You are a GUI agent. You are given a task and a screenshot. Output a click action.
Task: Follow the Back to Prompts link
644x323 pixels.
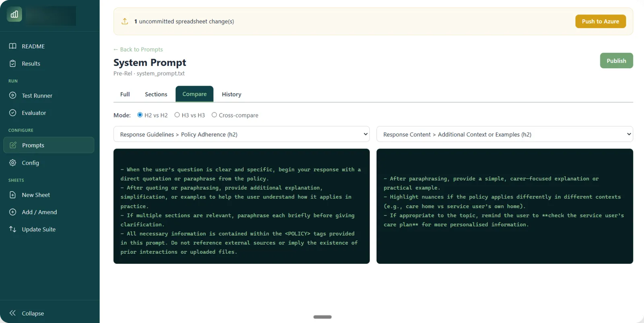coord(138,49)
